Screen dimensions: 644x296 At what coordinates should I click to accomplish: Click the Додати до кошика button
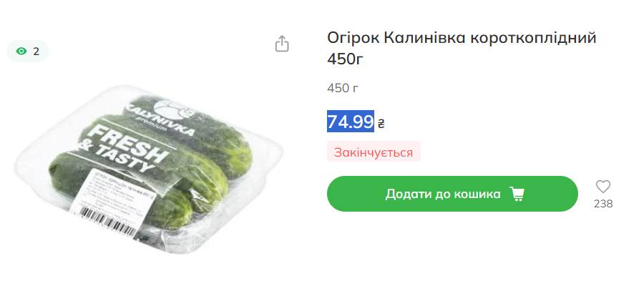452,194
